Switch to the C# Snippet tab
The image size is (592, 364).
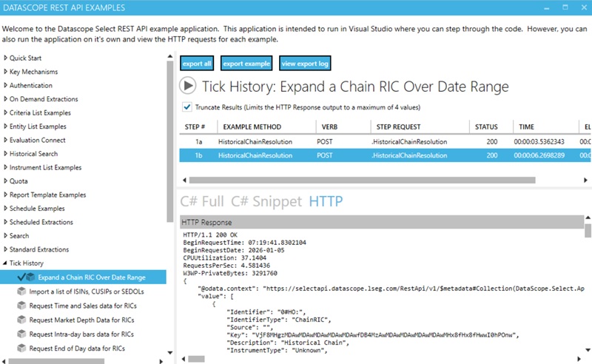(x=266, y=201)
